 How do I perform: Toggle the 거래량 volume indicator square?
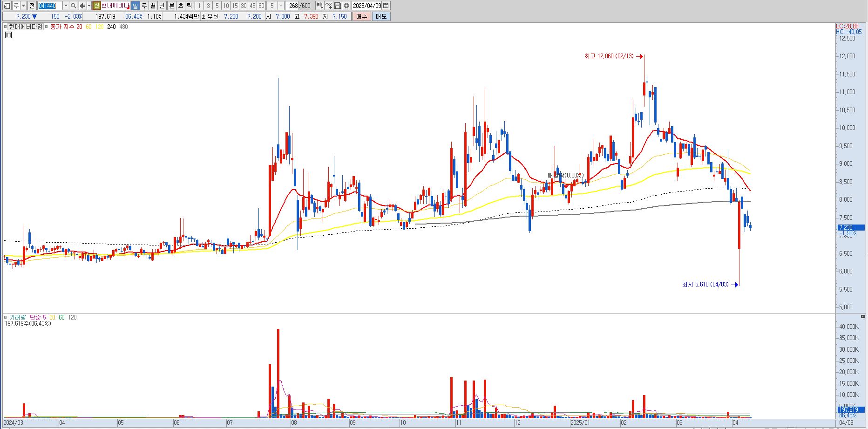(6, 317)
